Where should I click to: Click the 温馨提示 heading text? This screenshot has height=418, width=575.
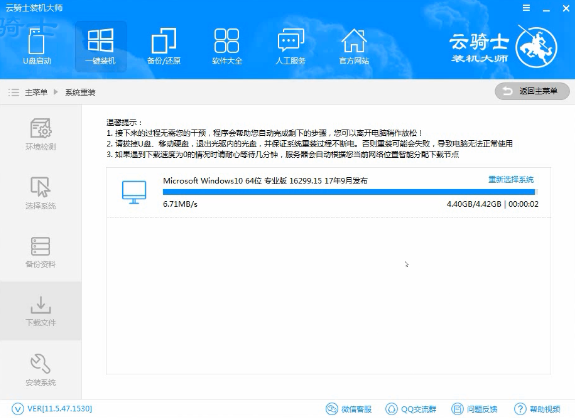[124, 122]
